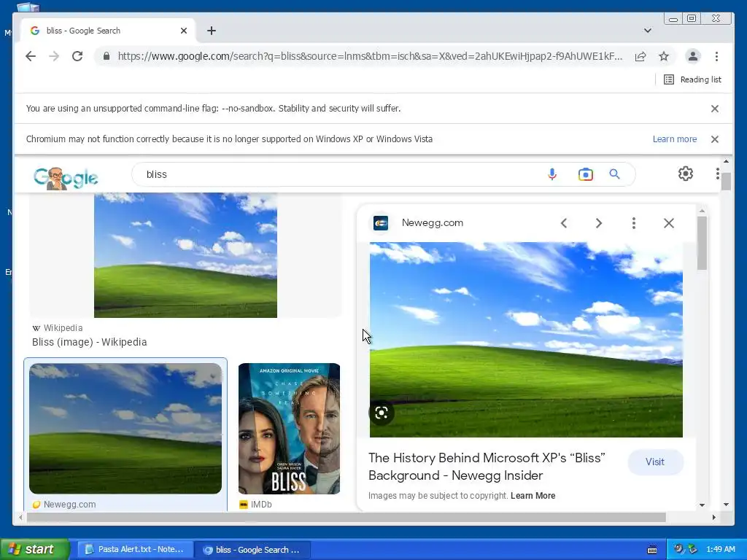
Task: Click the page vertical scrollbar thumb
Action: coord(726,182)
